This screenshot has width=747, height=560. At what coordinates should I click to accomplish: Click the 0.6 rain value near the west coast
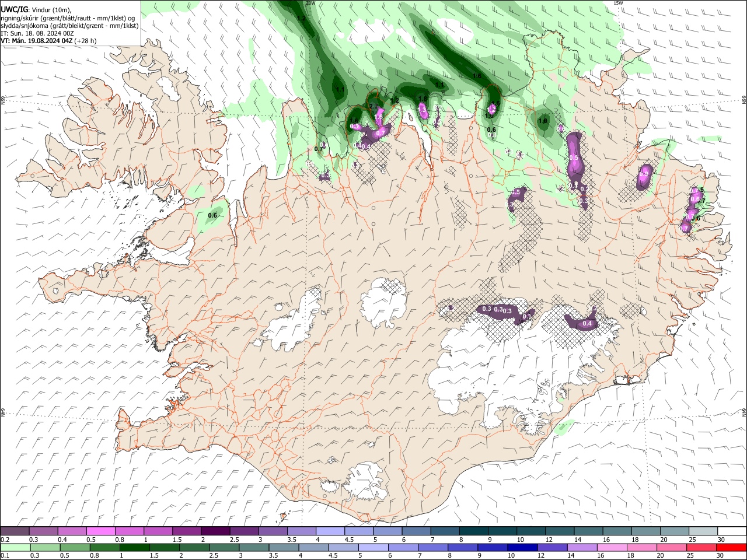click(x=212, y=216)
